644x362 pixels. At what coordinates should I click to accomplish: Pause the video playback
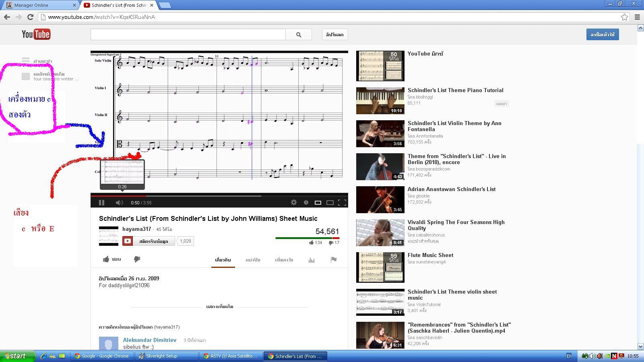coord(101,203)
